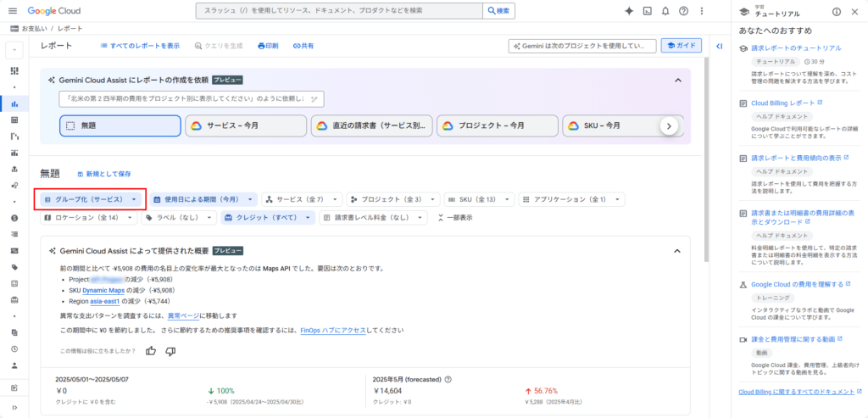Open the 異常ページ link
The width and height of the screenshot is (868, 418).
tap(183, 316)
